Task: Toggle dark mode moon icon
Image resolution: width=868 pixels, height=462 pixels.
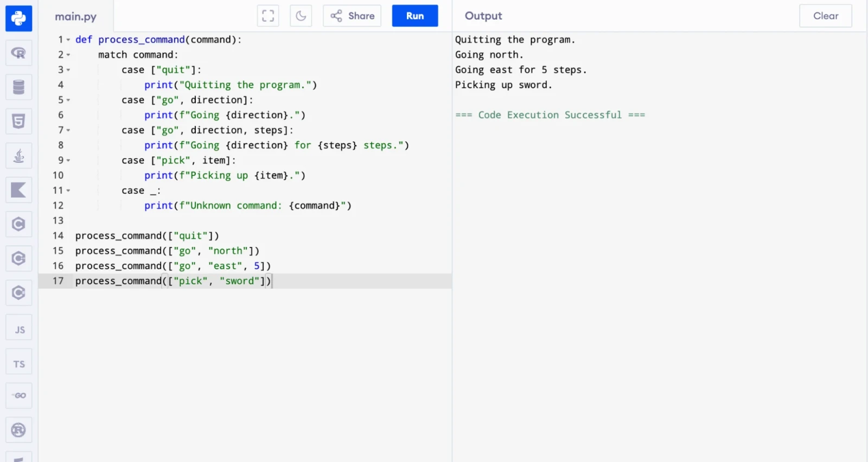Action: (301, 16)
